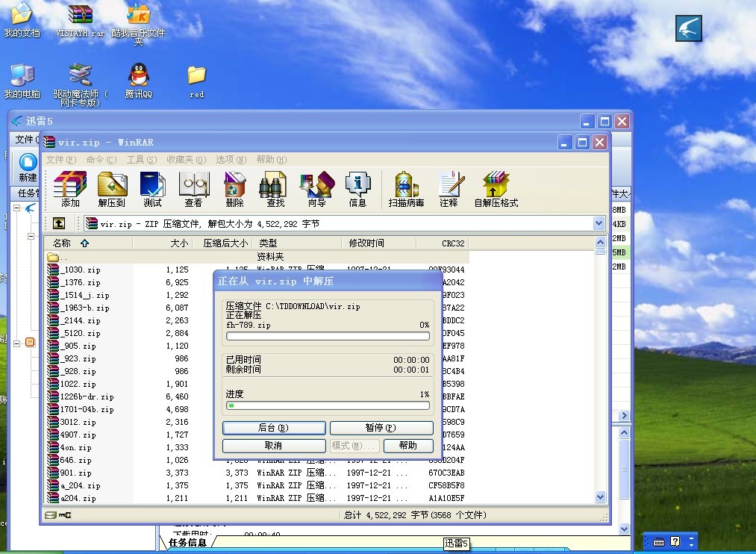
Task: Sort files by the Name (名称) column header
Action: [x=62, y=243]
